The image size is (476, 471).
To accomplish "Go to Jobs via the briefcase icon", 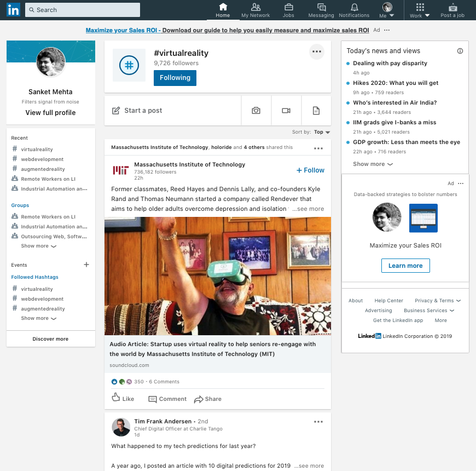I will point(288,10).
